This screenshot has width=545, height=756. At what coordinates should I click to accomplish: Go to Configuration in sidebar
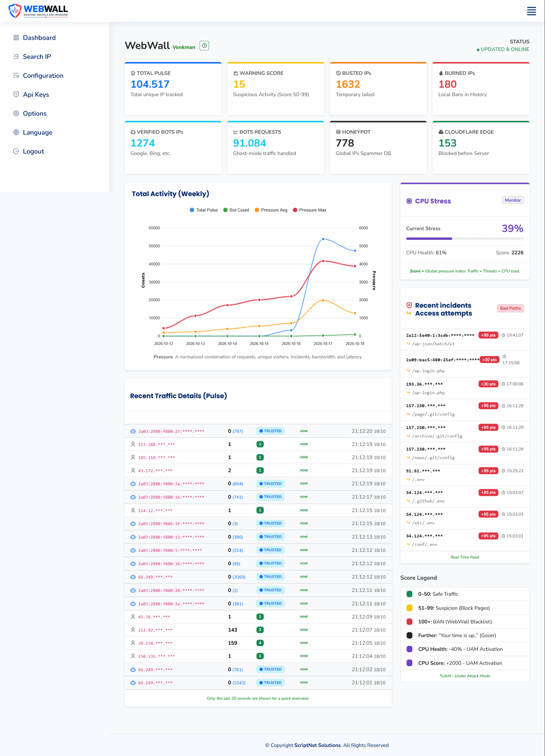click(43, 76)
